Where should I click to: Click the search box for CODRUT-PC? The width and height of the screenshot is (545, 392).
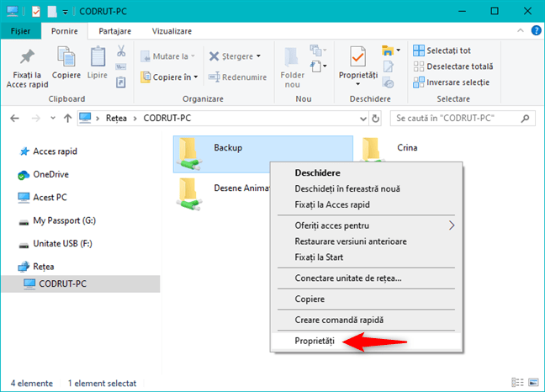(x=460, y=119)
